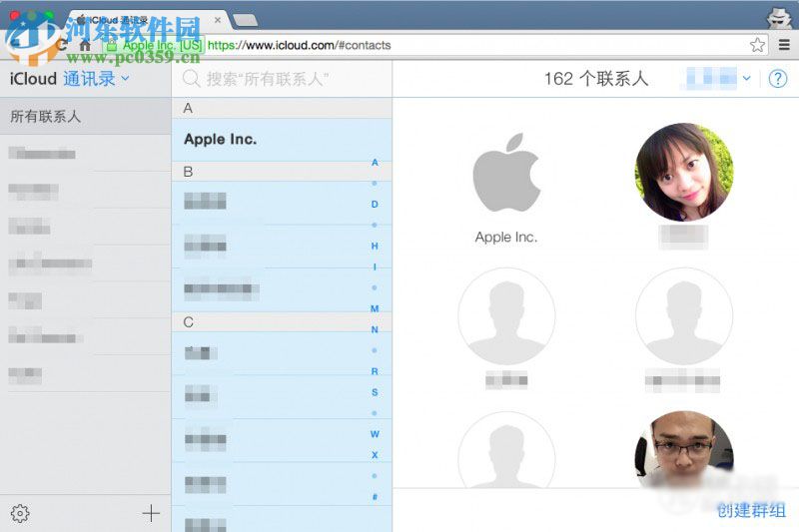Open the Chrome hamburger menu
Image resolution: width=799 pixels, height=532 pixels.
coord(784,45)
